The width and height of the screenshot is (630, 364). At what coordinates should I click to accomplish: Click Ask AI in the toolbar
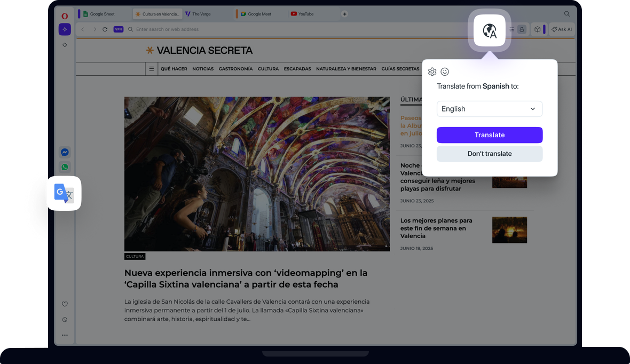pyautogui.click(x=561, y=29)
